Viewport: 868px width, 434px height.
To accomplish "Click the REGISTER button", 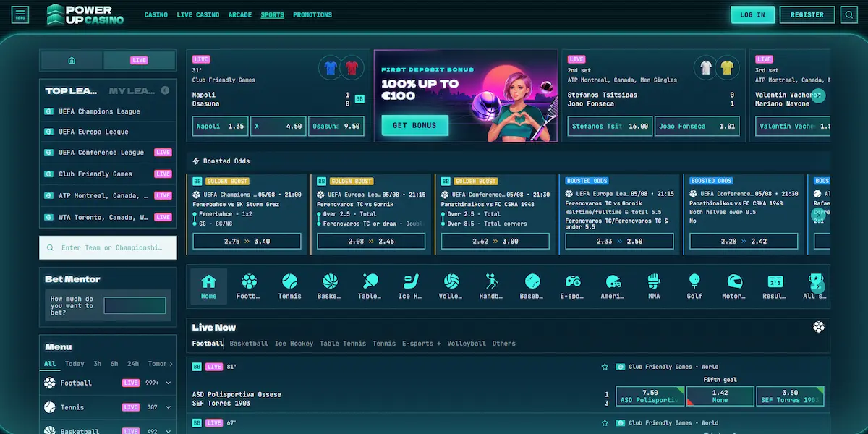I will pyautogui.click(x=807, y=14).
